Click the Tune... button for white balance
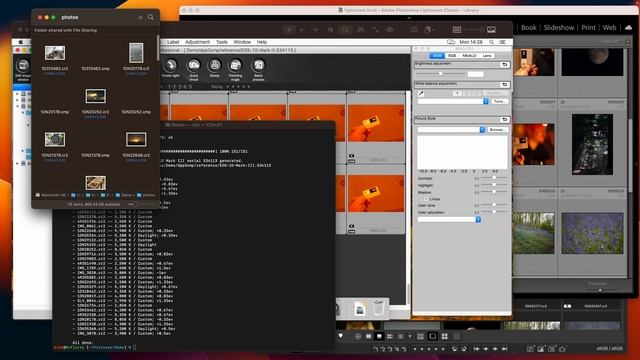The height and width of the screenshot is (360, 640). pyautogui.click(x=499, y=101)
